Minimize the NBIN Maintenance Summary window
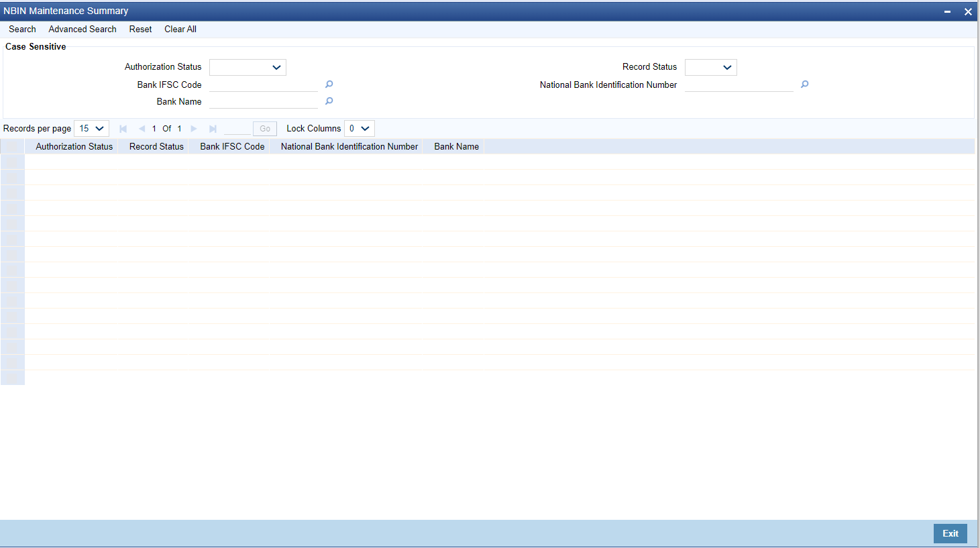 (947, 11)
